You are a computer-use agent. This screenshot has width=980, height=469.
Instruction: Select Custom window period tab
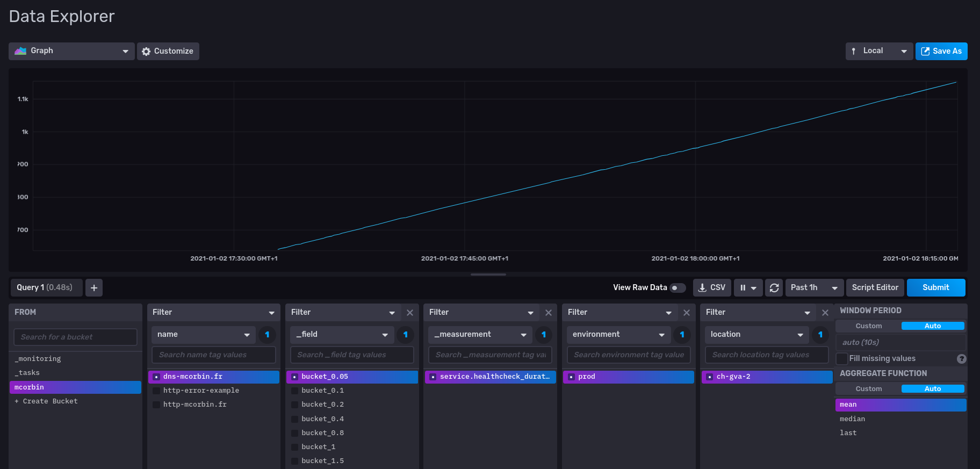[869, 326]
